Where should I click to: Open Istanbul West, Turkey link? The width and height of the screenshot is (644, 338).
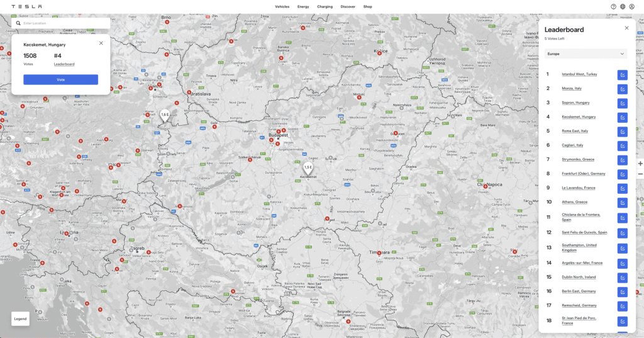click(x=579, y=74)
